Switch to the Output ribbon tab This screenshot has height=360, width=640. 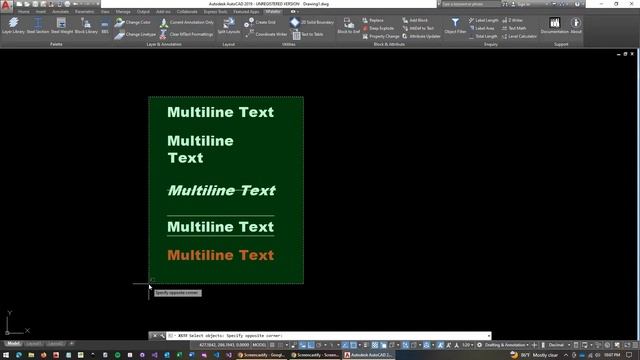[x=143, y=12]
